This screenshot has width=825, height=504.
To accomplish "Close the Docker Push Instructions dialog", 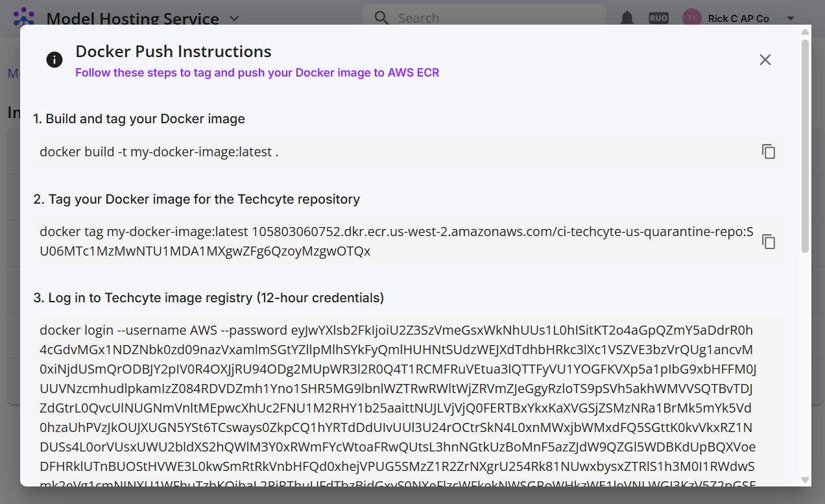I will 765,60.
